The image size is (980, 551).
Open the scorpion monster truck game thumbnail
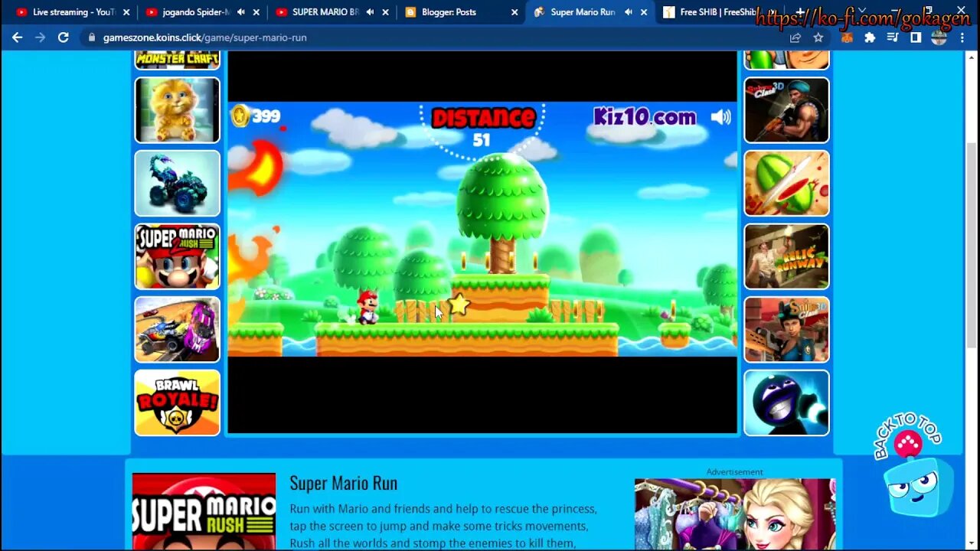pyautogui.click(x=178, y=183)
